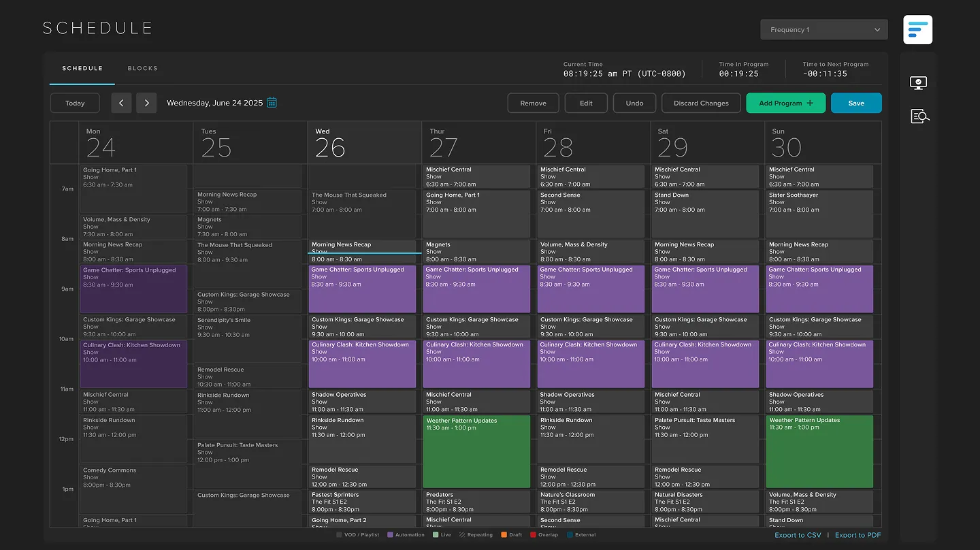
Task: Click the Live green legend swatch
Action: (436, 535)
